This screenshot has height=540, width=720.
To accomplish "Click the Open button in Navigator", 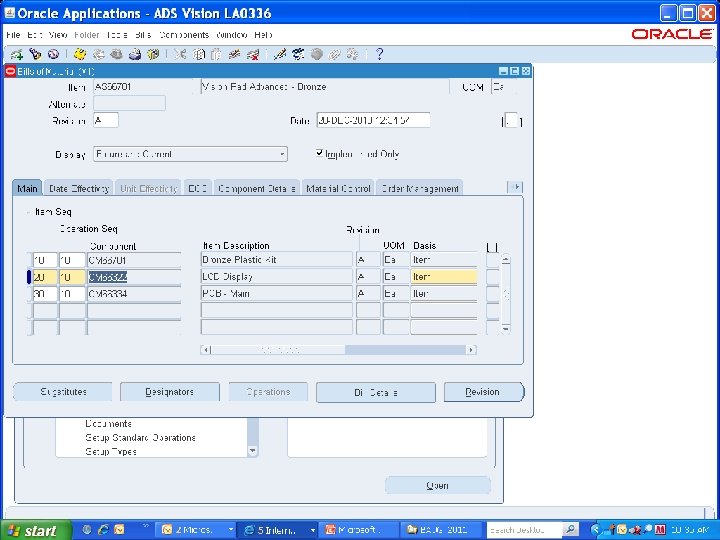I will 438,485.
